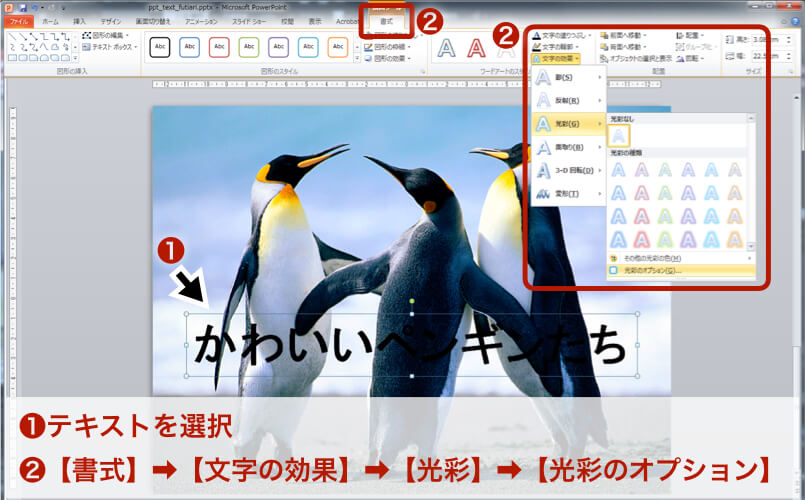The width and height of the screenshot is (805, 500).
Task: Select 光彩(G) glow menu item
Action: (569, 124)
